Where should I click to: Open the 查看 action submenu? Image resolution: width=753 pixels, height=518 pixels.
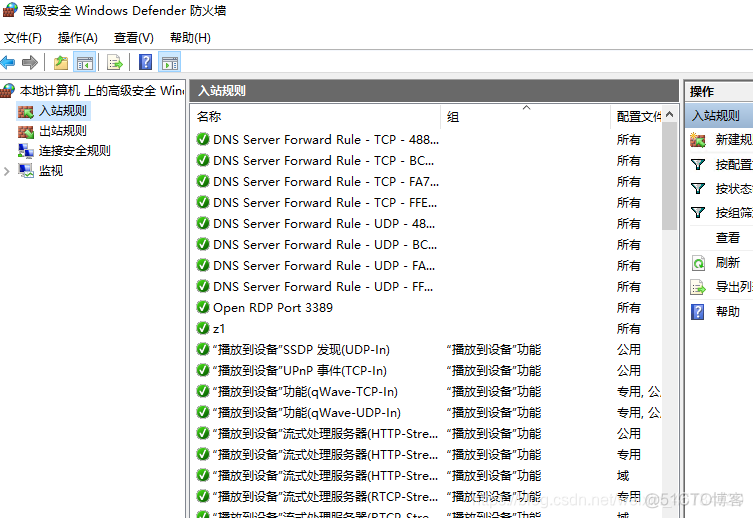(728, 238)
